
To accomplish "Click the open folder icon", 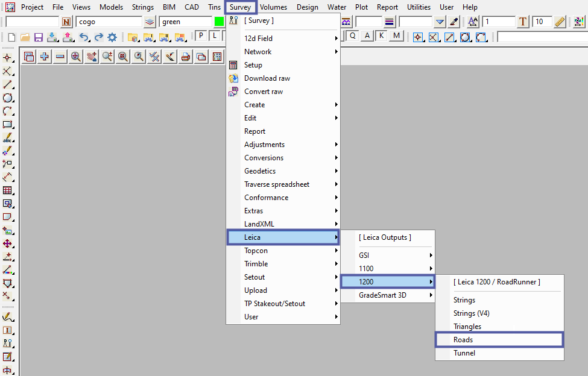I will pyautogui.click(x=25, y=37).
